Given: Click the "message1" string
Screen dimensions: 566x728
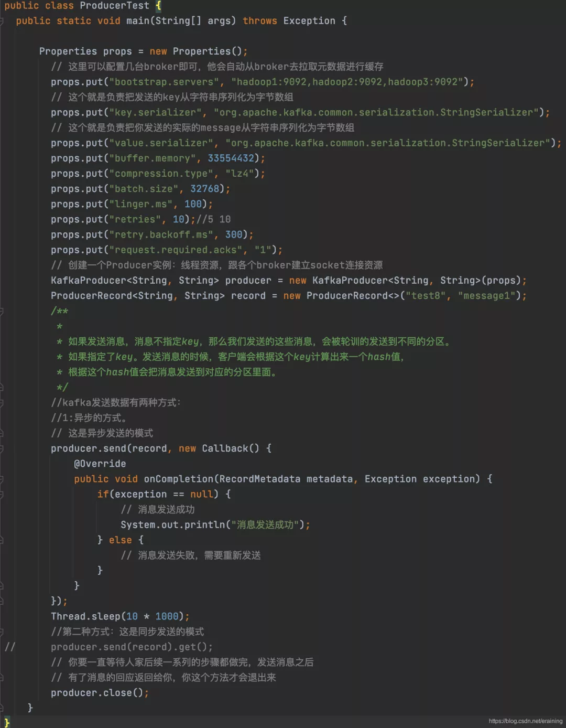Looking at the screenshot, I should (486, 296).
